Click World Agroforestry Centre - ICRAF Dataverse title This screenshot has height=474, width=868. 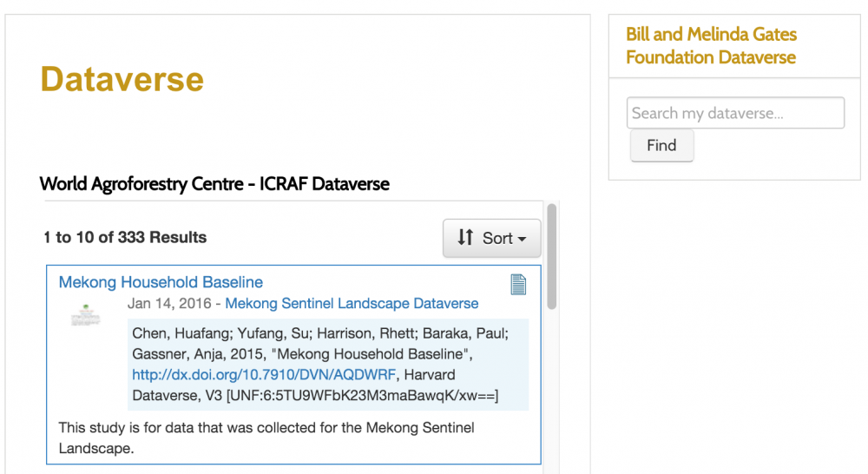(x=214, y=184)
